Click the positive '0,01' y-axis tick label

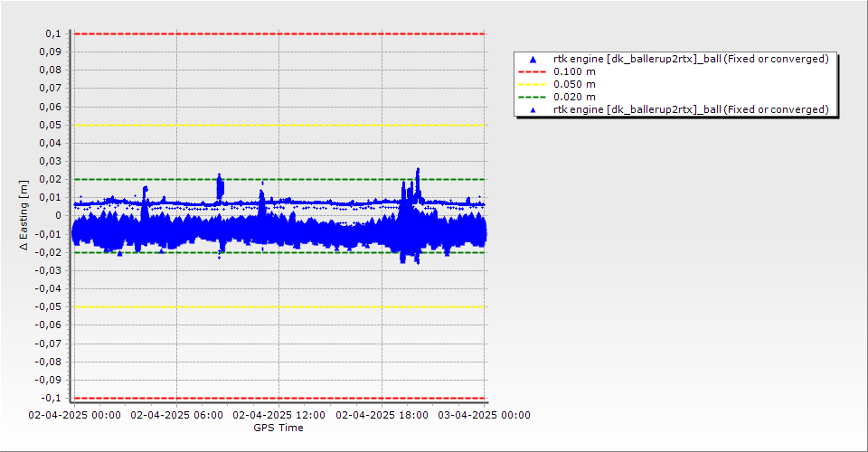click(51, 197)
